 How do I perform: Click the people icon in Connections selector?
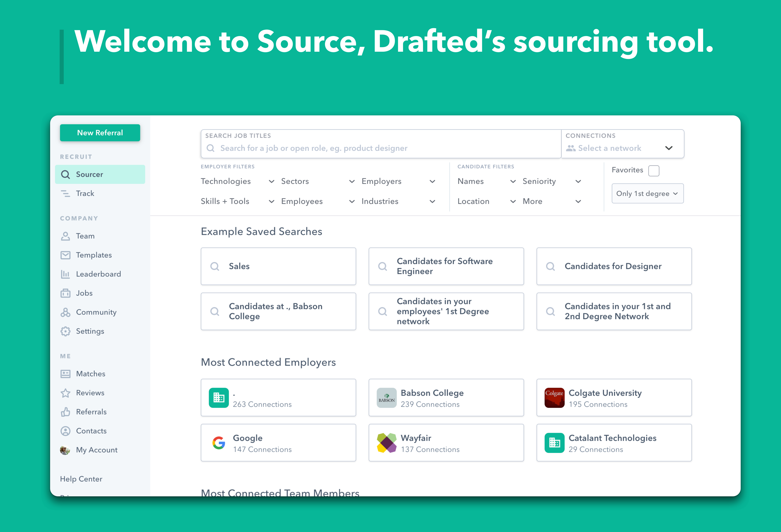(571, 148)
